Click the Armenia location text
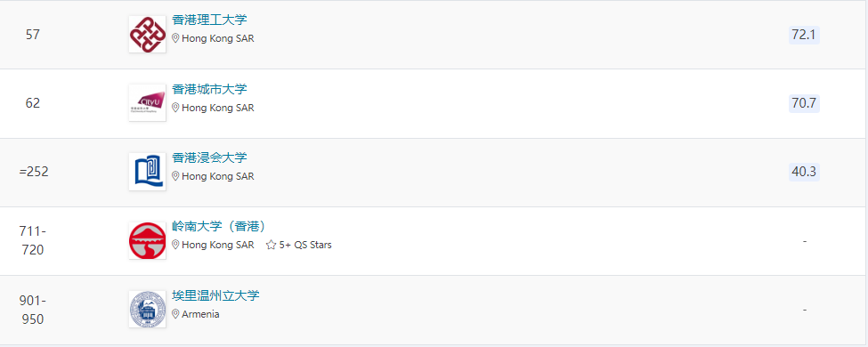 pyautogui.click(x=200, y=314)
